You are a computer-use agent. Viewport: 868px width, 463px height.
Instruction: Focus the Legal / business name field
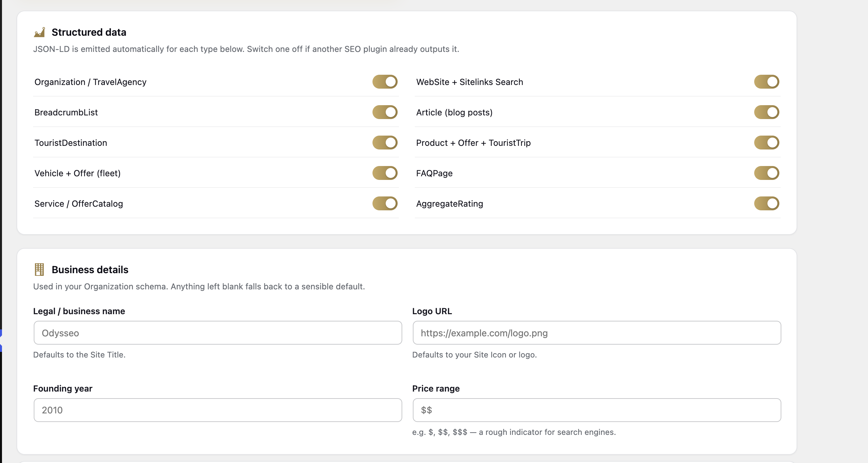click(218, 333)
